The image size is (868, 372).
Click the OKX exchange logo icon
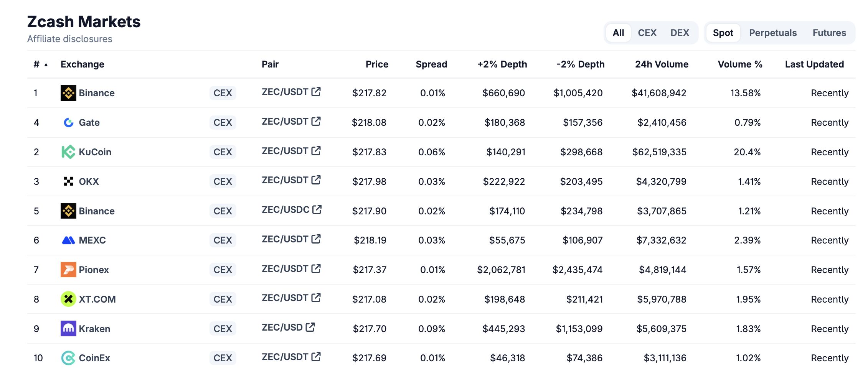click(x=68, y=181)
